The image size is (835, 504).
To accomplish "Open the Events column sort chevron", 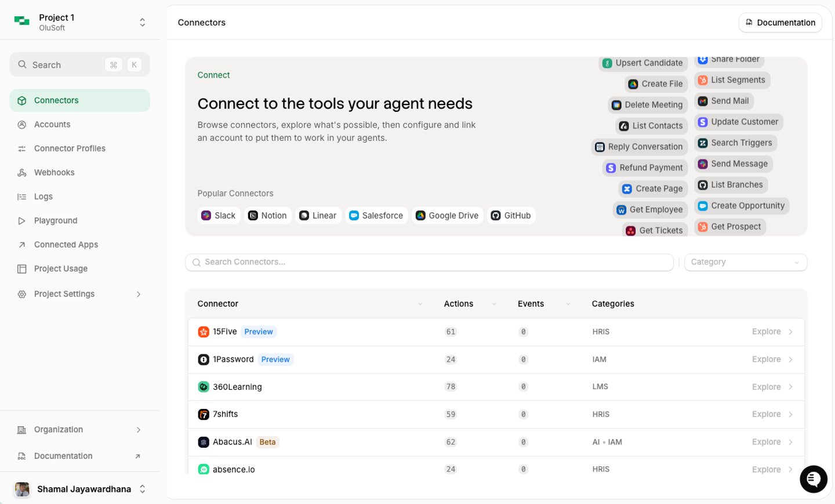I will point(568,304).
